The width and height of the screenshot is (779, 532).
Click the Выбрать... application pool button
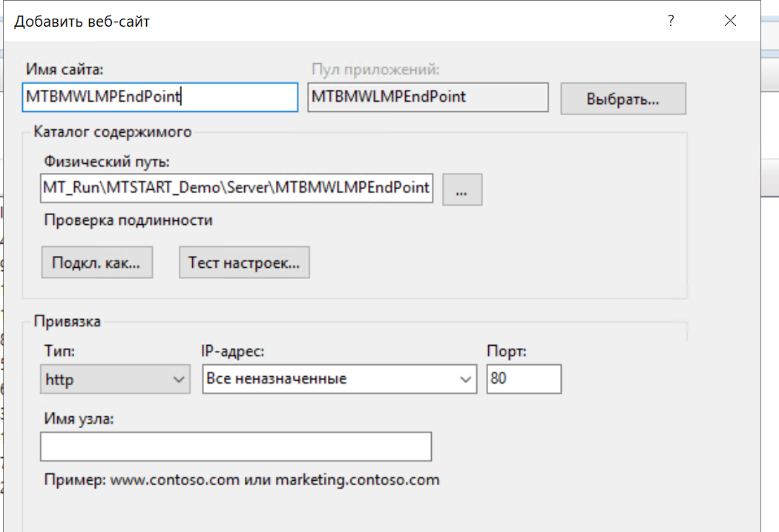[622, 99]
